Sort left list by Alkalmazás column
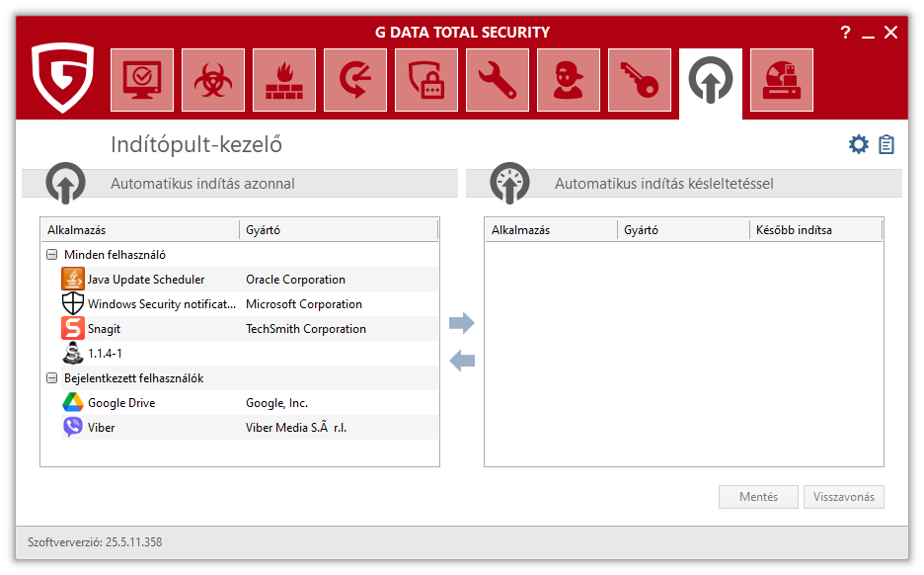Screen dimensions: 924x575 pyautogui.click(x=140, y=230)
